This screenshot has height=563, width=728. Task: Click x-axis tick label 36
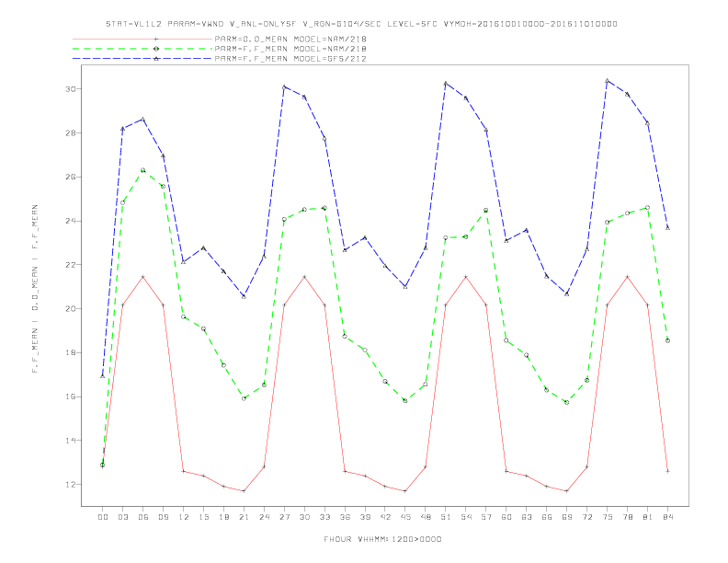[345, 517]
